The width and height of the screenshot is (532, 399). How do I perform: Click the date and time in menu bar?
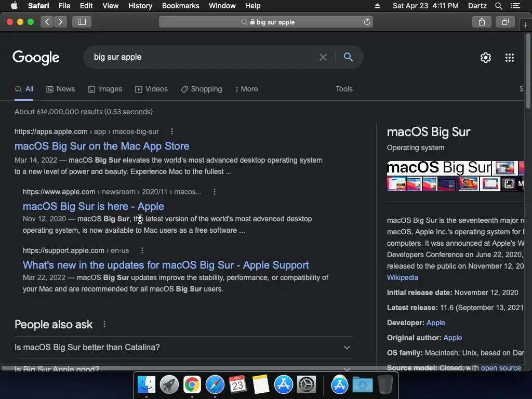(425, 6)
